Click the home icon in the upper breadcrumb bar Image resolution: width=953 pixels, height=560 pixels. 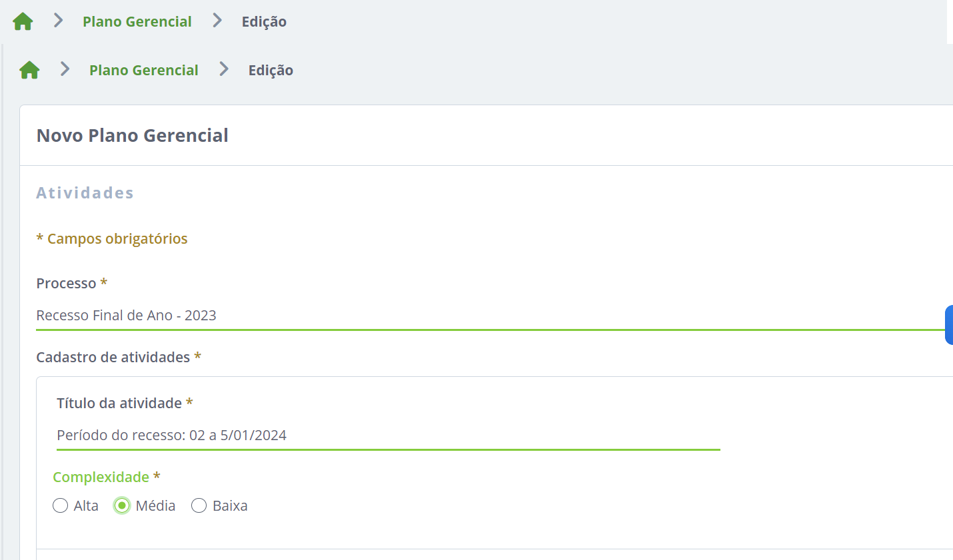[23, 21]
